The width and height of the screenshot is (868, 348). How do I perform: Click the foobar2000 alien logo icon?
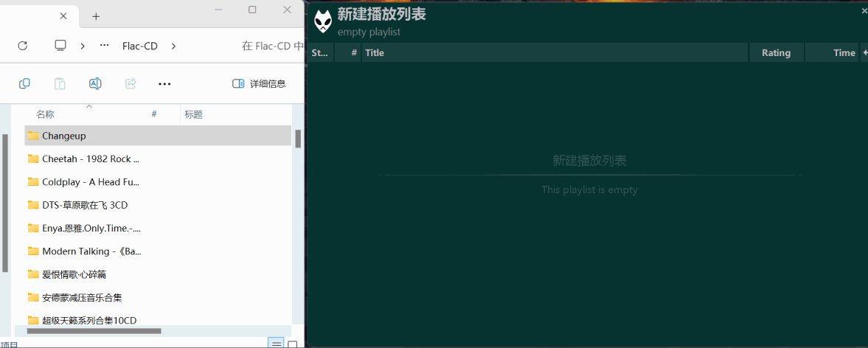pyautogui.click(x=323, y=21)
